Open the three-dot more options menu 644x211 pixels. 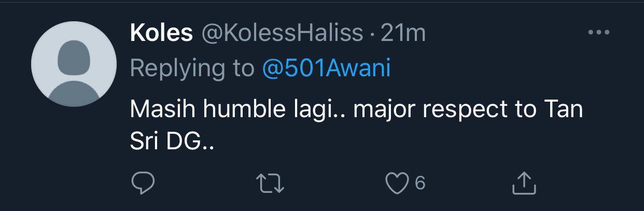[x=599, y=32]
